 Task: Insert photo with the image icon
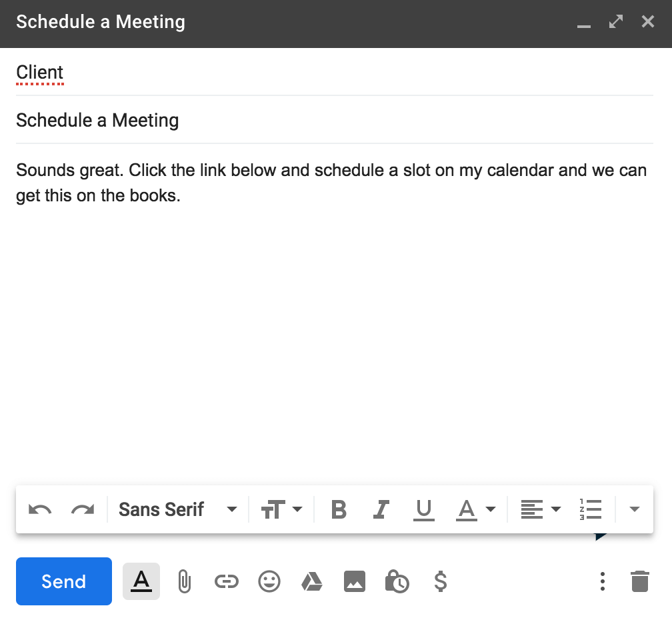tap(355, 581)
